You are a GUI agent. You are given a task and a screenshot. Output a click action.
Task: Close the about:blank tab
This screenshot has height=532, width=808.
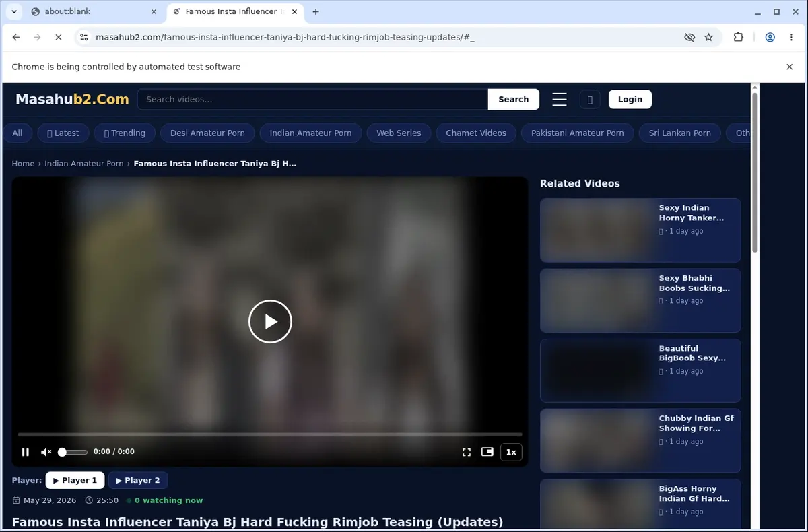point(154,11)
